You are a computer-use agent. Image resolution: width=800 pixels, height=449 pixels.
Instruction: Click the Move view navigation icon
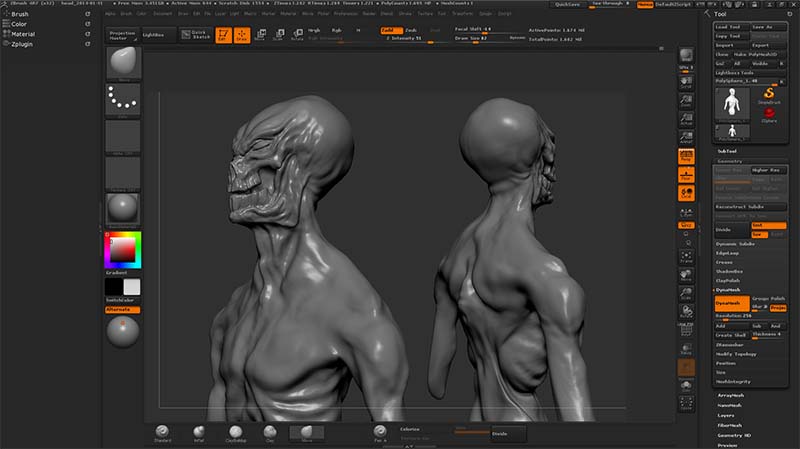(686, 276)
